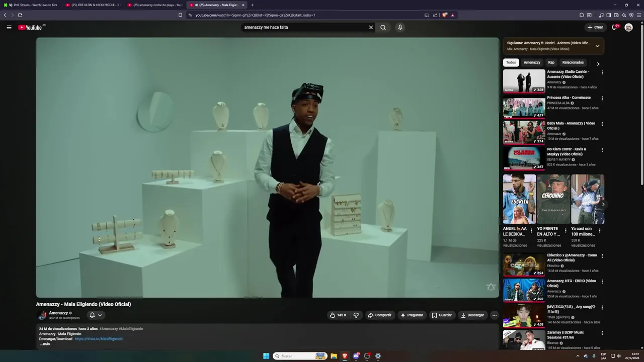Click the Descargar download button

click(x=472, y=315)
